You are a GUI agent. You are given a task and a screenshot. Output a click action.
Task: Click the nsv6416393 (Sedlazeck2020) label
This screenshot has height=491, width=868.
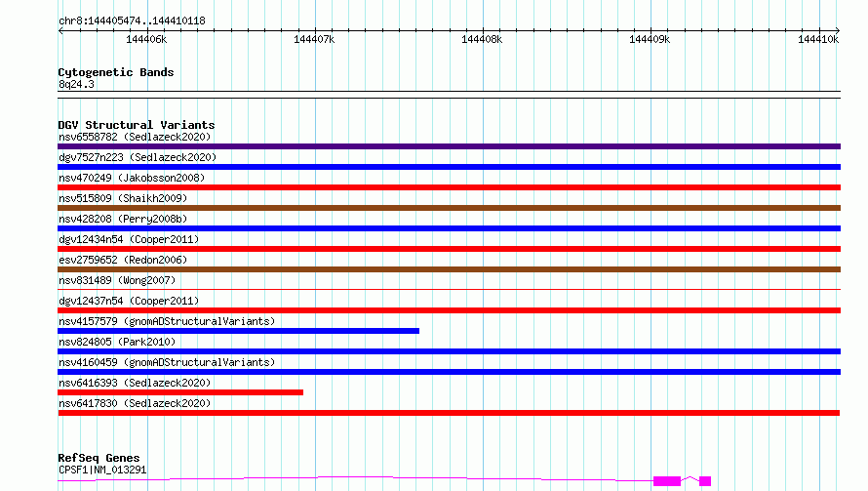pos(135,383)
